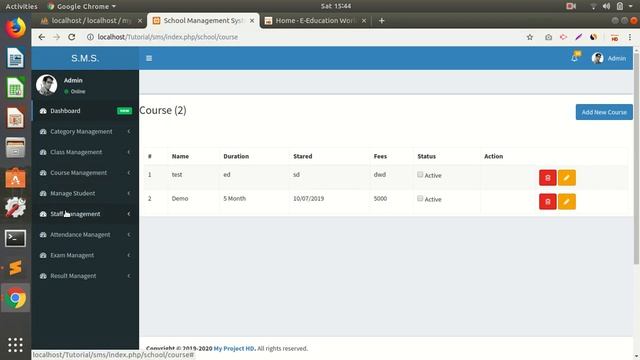Click the 5 Month duration cell
This screenshot has width=640, height=360.
click(x=235, y=199)
